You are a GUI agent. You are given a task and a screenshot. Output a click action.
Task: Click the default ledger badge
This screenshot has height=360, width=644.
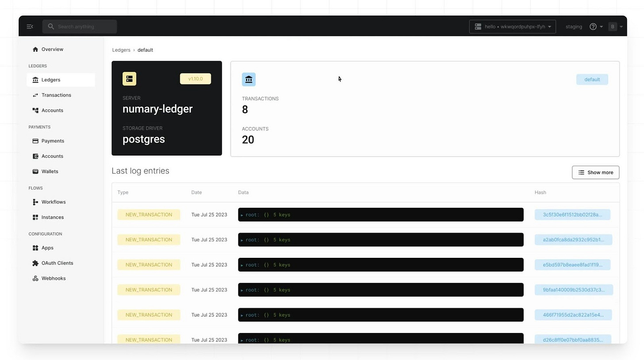(592, 80)
